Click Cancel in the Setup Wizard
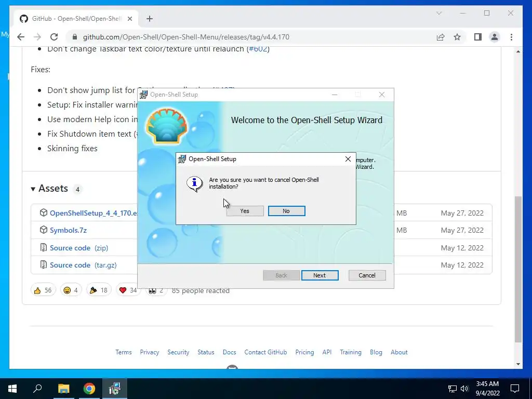Screen dimensions: 532x399 click(x=367, y=275)
